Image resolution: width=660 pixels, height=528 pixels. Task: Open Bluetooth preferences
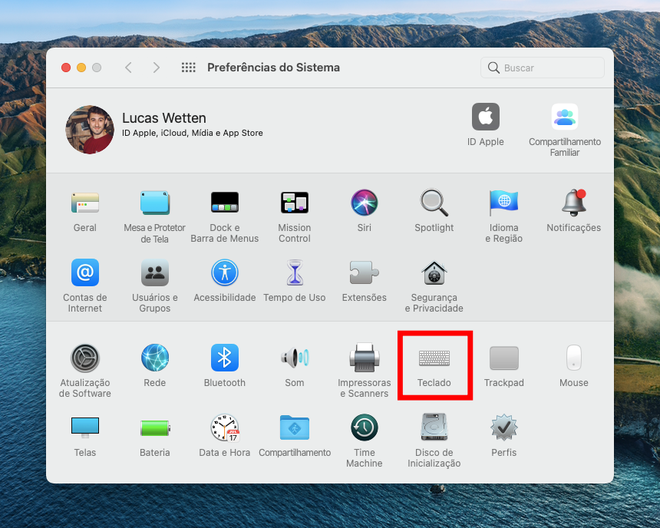225,358
